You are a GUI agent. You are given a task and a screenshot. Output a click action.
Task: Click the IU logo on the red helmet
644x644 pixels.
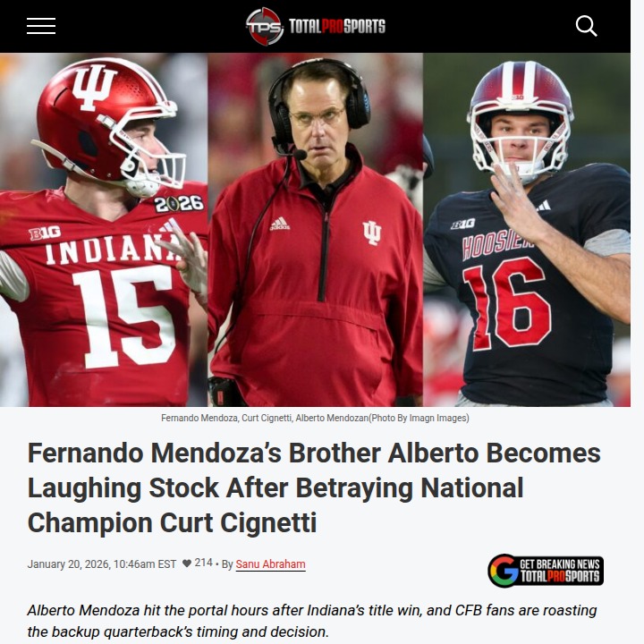point(95,88)
